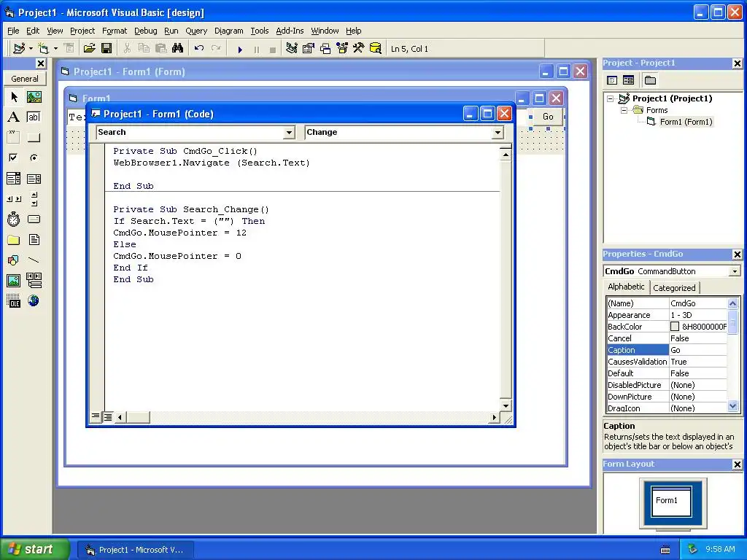Viewport: 747px width, 560px height.
Task: Click the Find binoculars icon
Action: [x=178, y=49]
